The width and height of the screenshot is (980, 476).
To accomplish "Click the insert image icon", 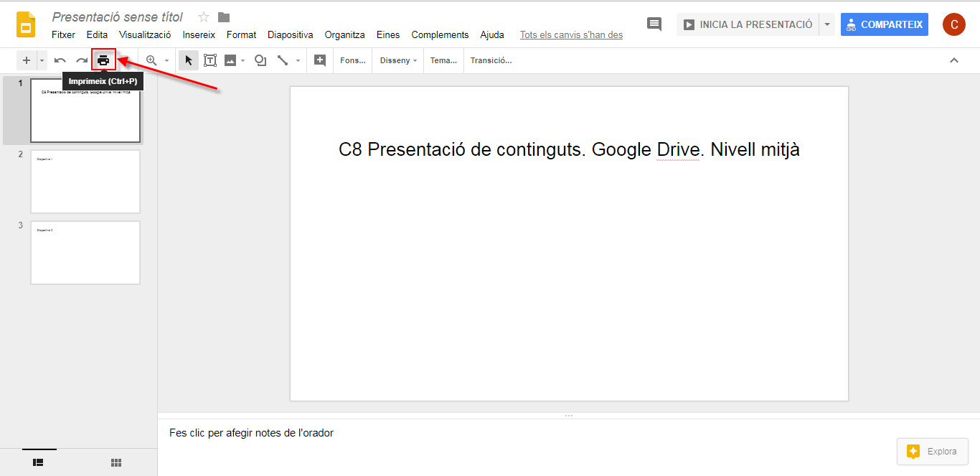I will tap(230, 60).
